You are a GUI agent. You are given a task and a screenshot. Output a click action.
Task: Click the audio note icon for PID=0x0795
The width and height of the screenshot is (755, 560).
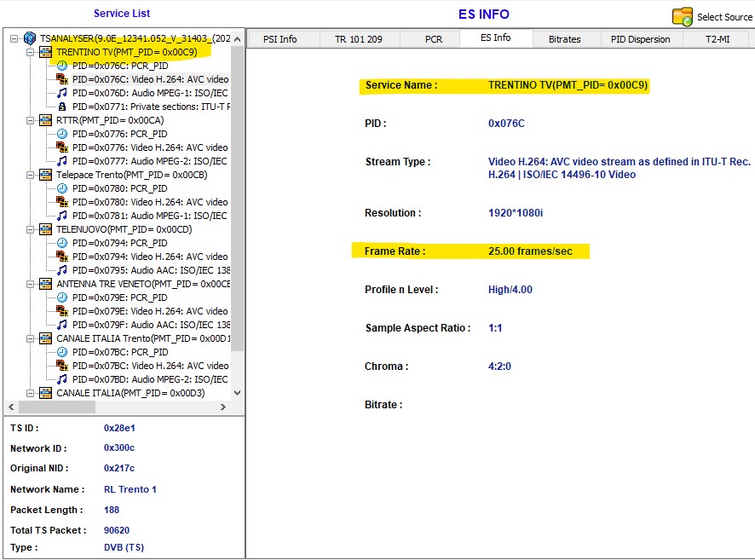[62, 270]
